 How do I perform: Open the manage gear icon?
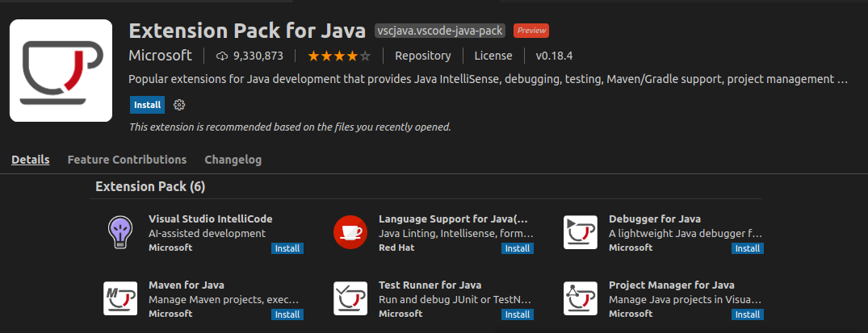(x=180, y=105)
